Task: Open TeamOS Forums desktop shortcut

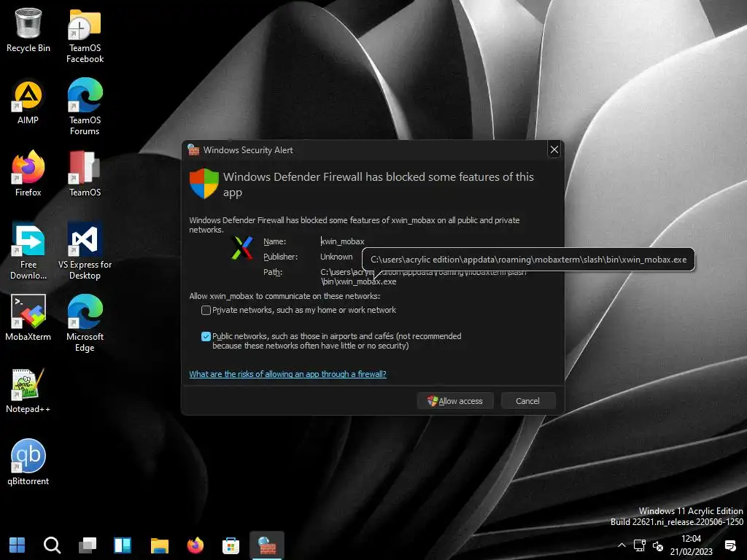Action: point(85,108)
